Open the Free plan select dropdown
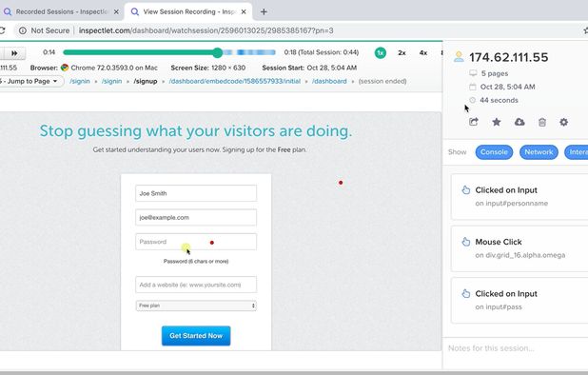Image resolution: width=588 pixels, height=375 pixels. (x=196, y=306)
